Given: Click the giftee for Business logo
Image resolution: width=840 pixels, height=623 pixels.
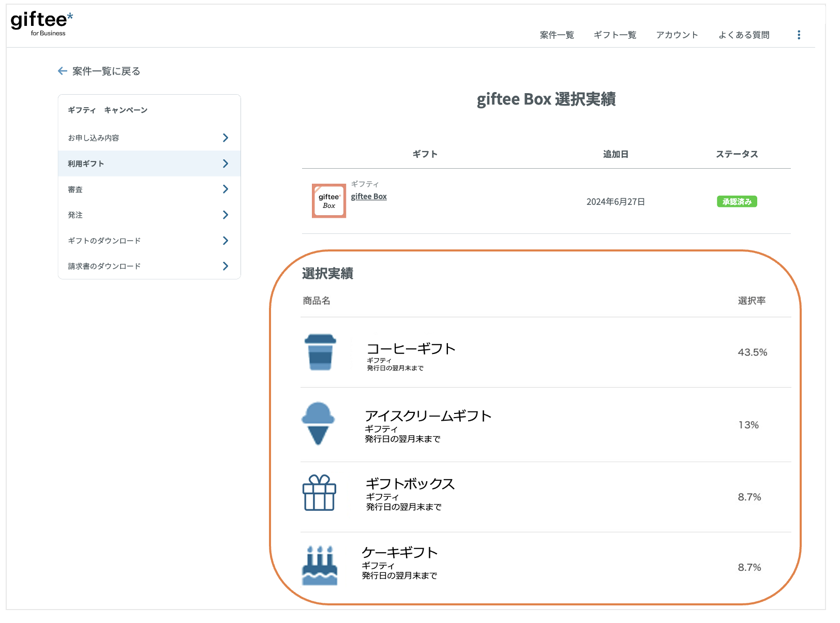Looking at the screenshot, I should coord(42,24).
